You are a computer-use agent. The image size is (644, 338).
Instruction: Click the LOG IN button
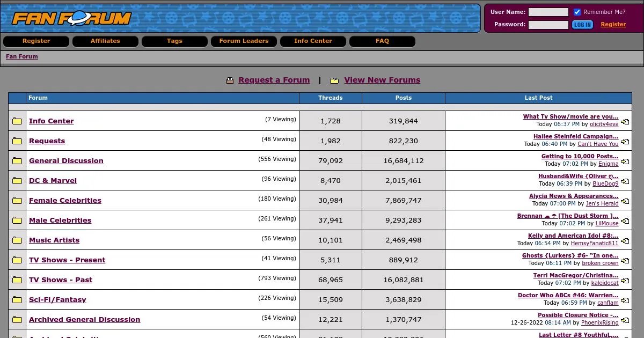coord(582,25)
